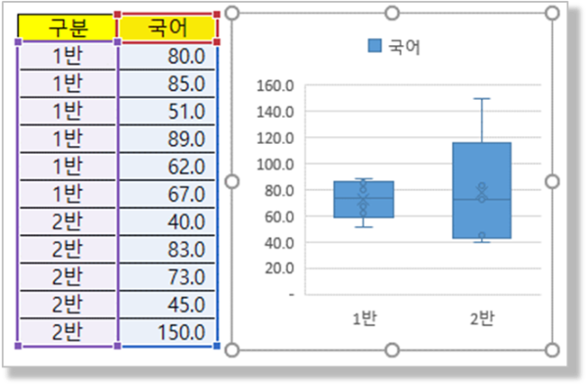Screen dimensions: 588x386
Task: Click the lower whisker of 1반 box
Action: (x=364, y=222)
